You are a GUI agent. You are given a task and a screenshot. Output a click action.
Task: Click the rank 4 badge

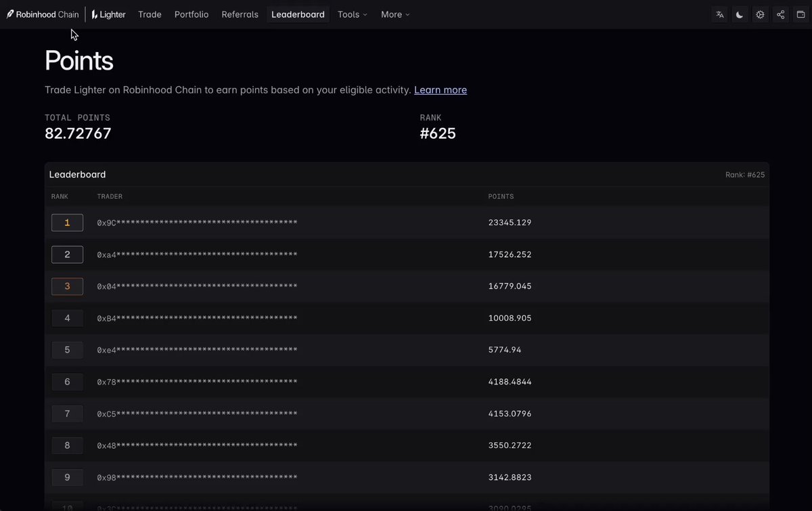pos(67,318)
